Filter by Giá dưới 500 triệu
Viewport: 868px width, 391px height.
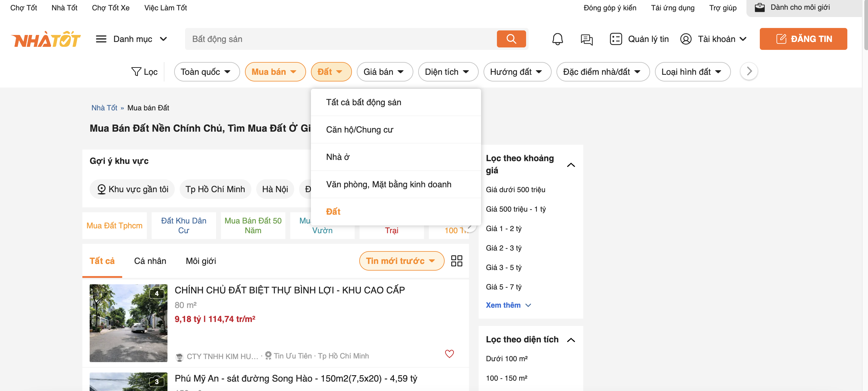[x=515, y=190]
